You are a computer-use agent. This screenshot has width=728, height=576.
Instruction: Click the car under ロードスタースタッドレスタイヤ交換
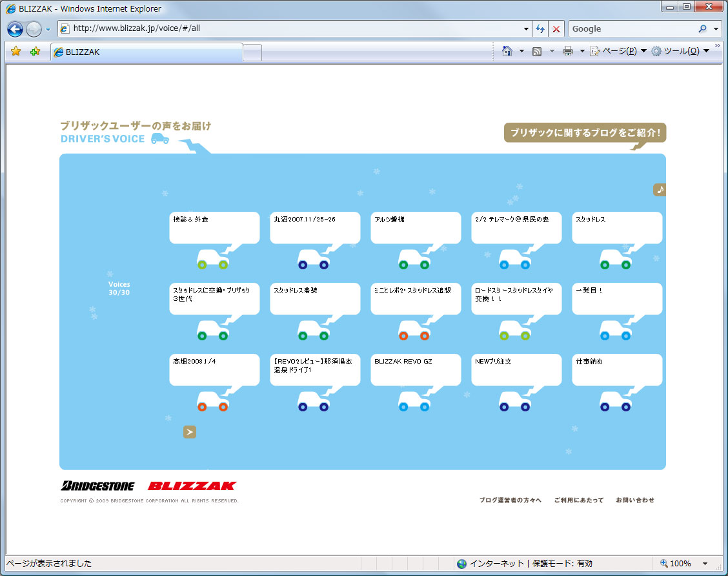click(x=515, y=330)
